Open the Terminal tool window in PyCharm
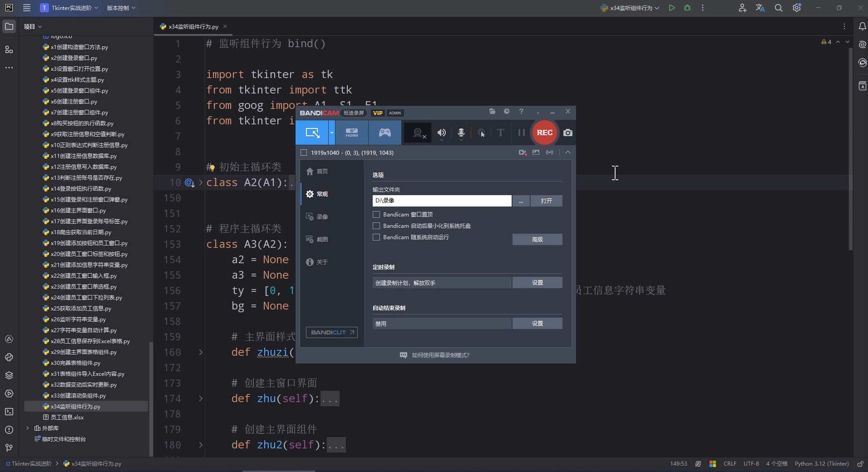This screenshot has height=472, width=868. click(x=9, y=412)
